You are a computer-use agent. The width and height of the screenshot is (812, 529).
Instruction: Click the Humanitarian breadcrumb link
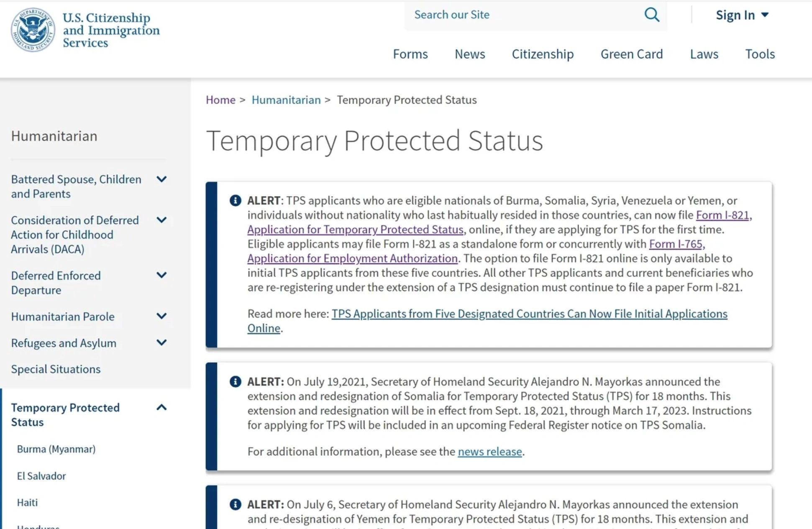coord(286,100)
